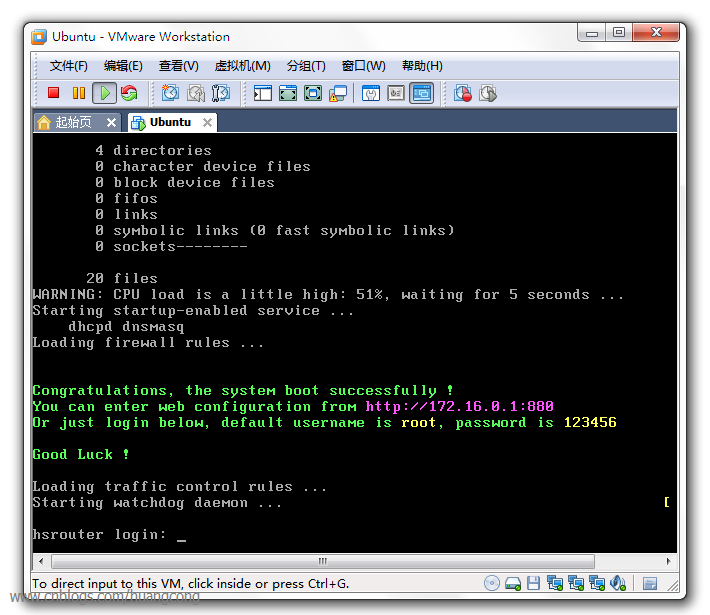The height and width of the screenshot is (615, 710).
Task: Open the 文件(F) menu
Action: [x=68, y=66]
